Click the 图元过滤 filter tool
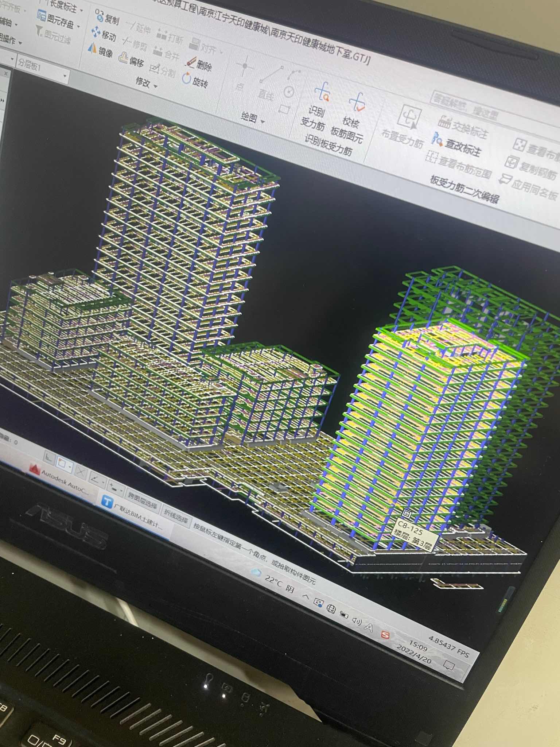Viewport: 560px width, 747px height. click(x=53, y=35)
